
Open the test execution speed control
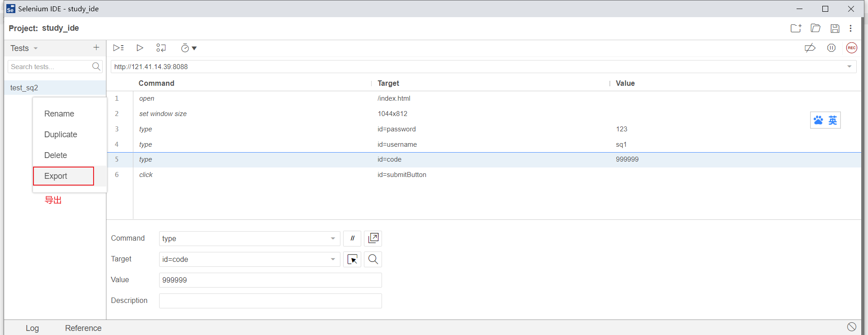point(189,48)
